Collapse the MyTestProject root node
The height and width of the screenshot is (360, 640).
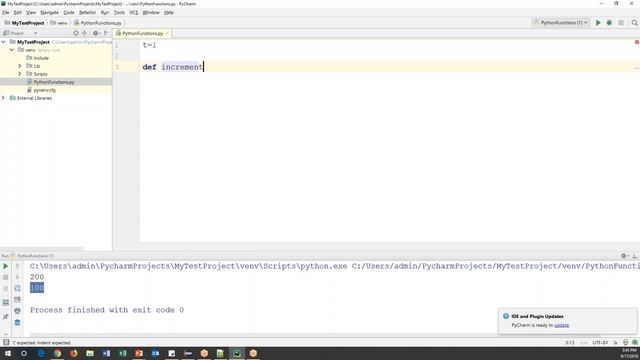tap(4, 42)
